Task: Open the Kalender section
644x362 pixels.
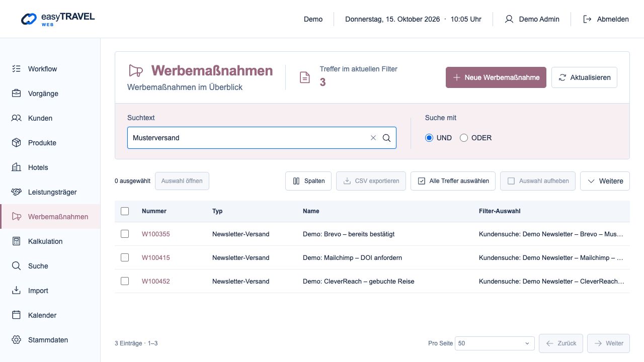Action: click(50, 315)
